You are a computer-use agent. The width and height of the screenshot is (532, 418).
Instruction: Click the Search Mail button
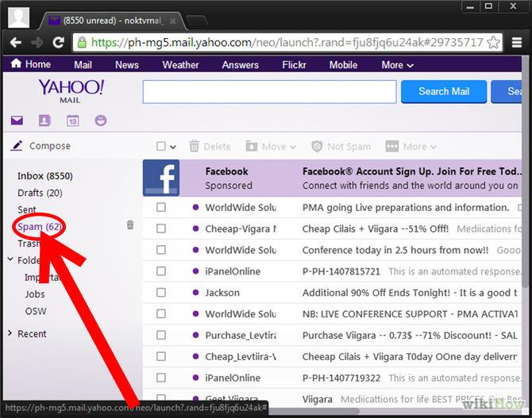[444, 91]
